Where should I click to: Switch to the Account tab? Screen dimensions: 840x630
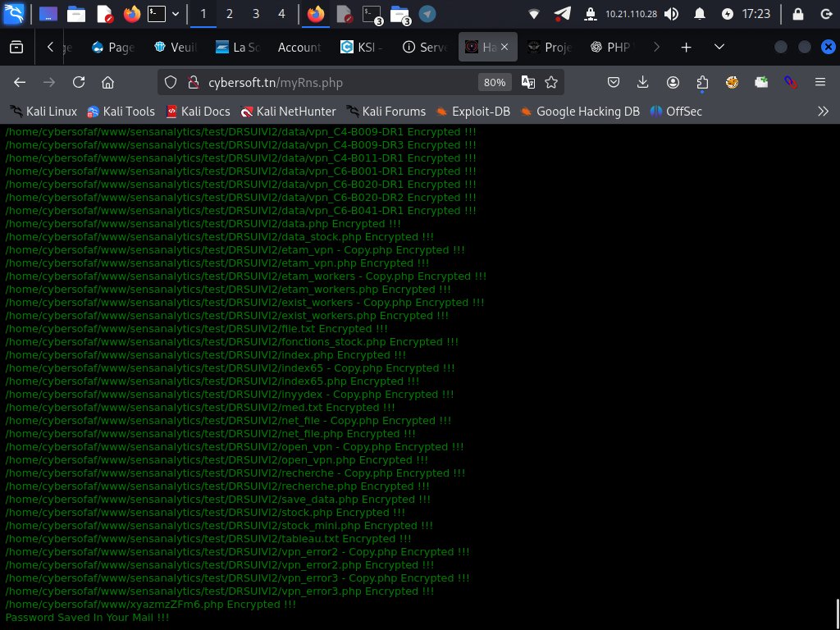[299, 47]
